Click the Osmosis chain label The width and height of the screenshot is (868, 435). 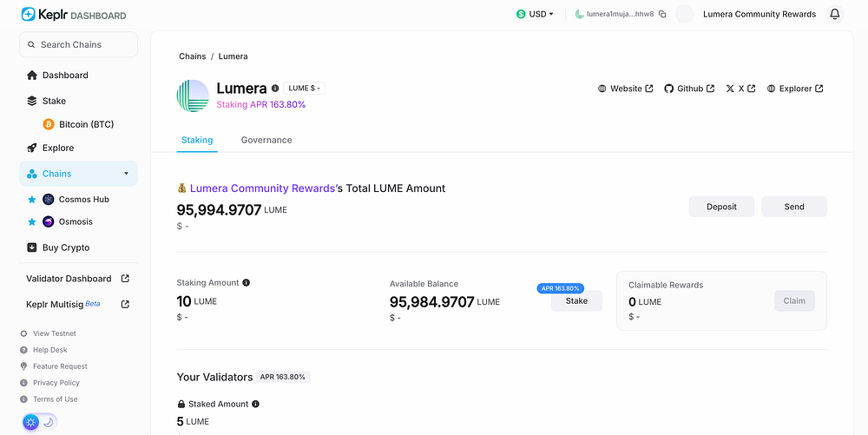coord(76,221)
